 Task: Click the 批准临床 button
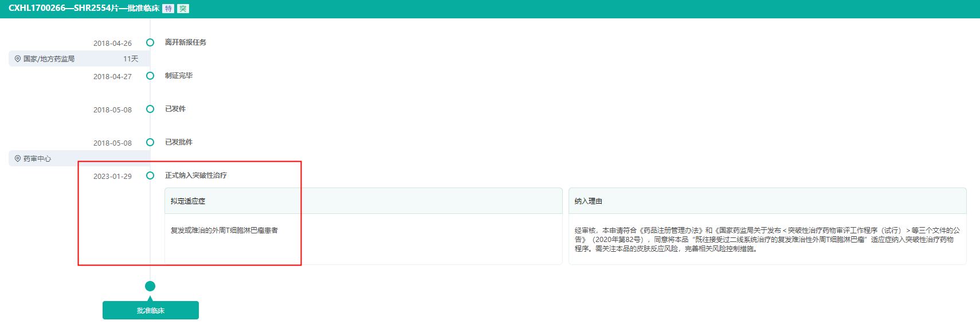(x=151, y=310)
